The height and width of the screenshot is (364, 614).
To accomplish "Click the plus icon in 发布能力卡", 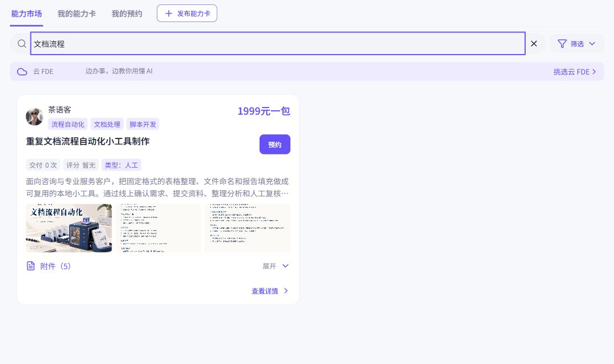I will (x=169, y=14).
